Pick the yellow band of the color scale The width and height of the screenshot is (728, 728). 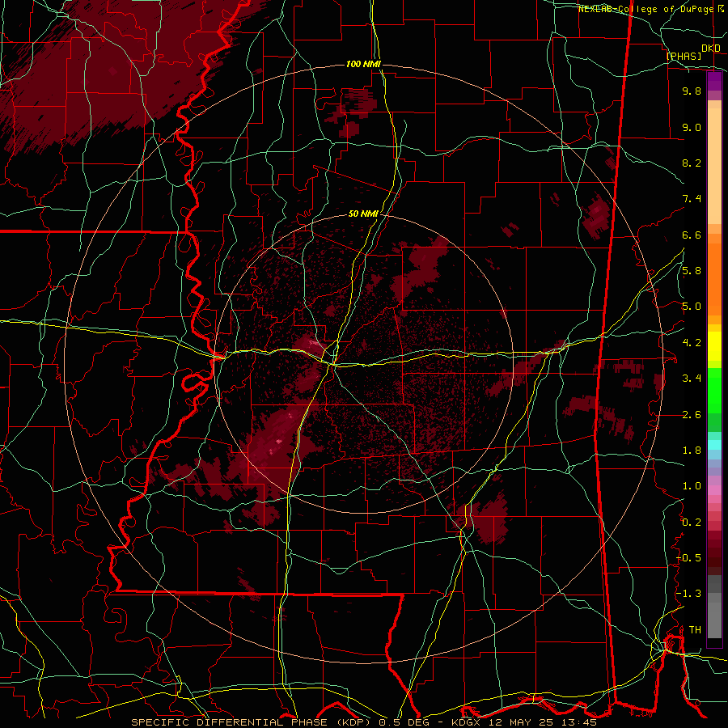pos(714,346)
